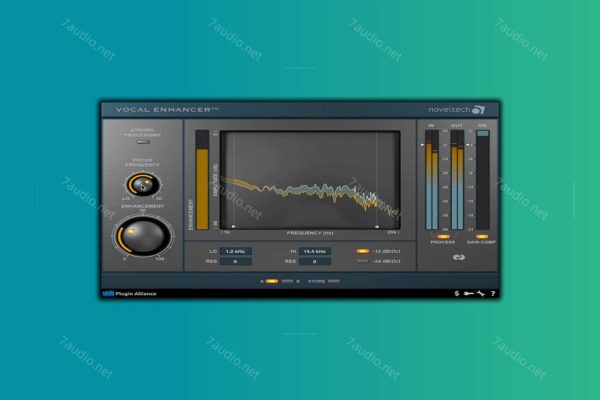Click the Vocal Enhancer title text
The height and width of the screenshot is (400, 600).
[x=167, y=110]
